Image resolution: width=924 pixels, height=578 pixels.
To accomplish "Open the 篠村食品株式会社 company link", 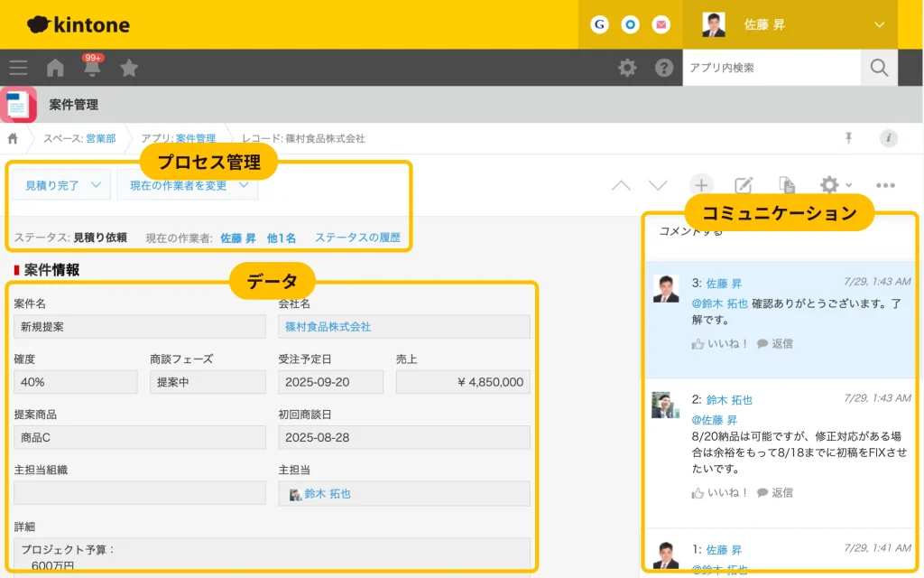I will pos(328,326).
